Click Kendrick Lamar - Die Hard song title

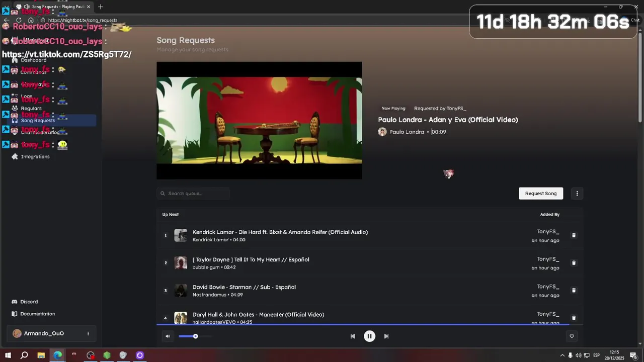pos(280,232)
